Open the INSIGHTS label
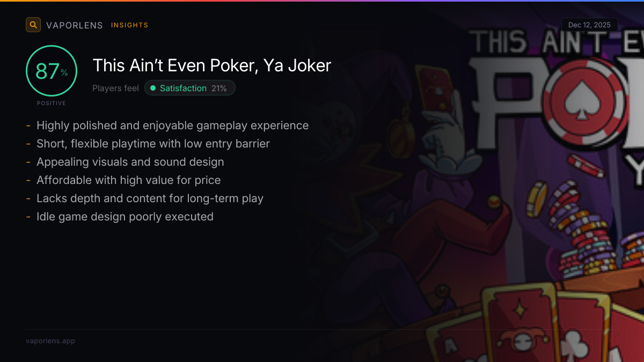 [x=129, y=25]
